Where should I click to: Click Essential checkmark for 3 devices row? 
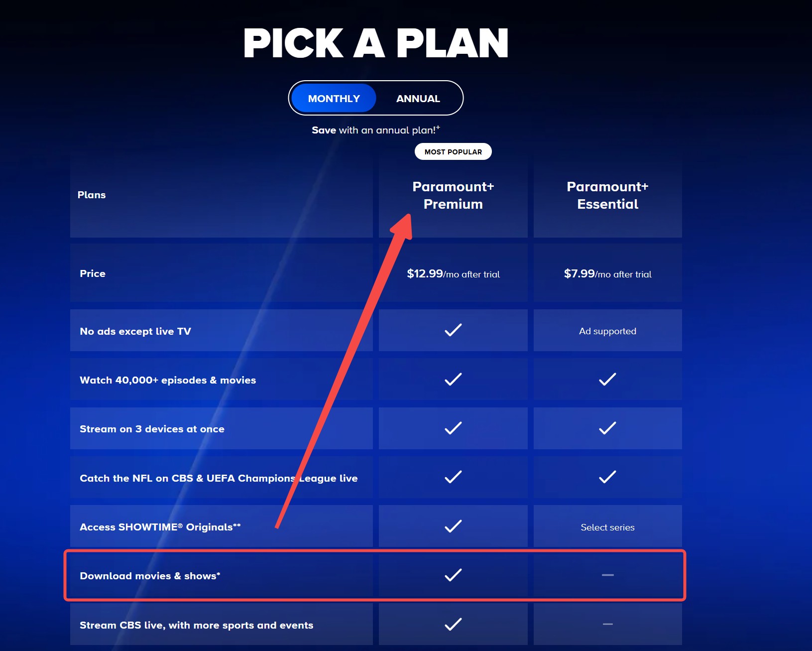tap(607, 428)
